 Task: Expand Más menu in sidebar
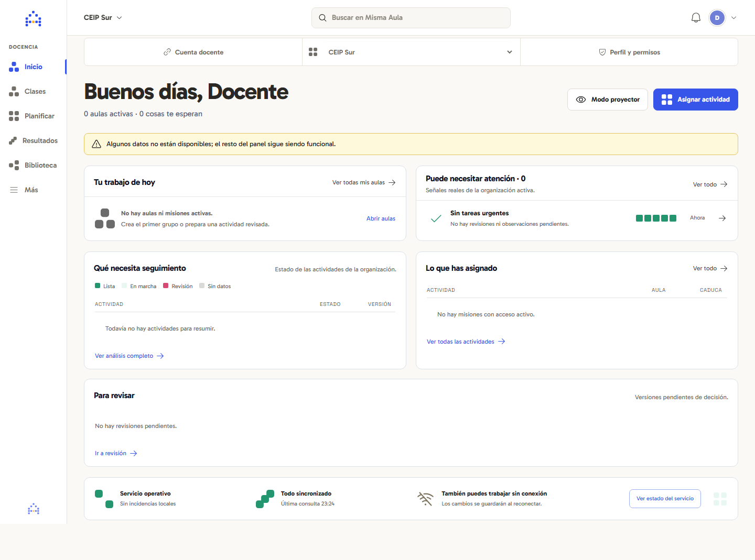33,190
